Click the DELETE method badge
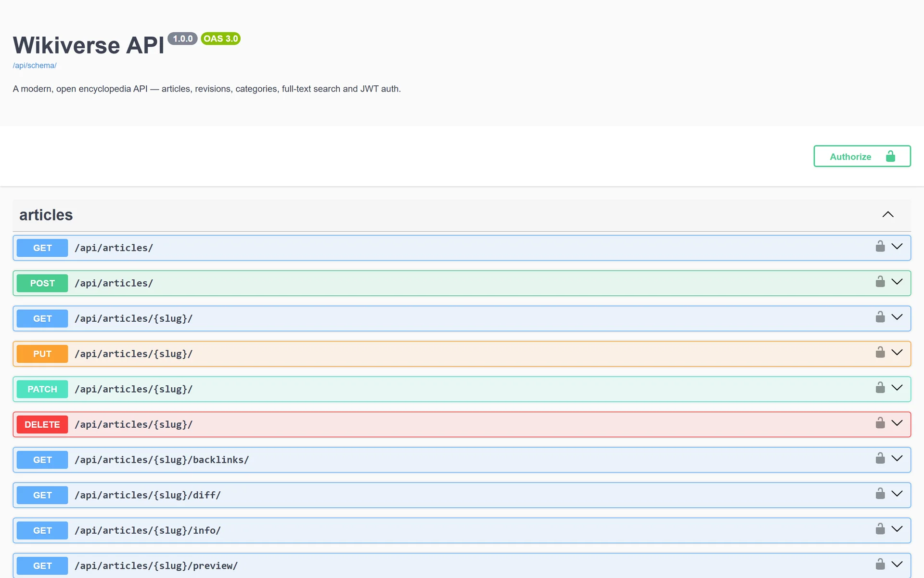This screenshot has height=578, width=924. tap(42, 424)
